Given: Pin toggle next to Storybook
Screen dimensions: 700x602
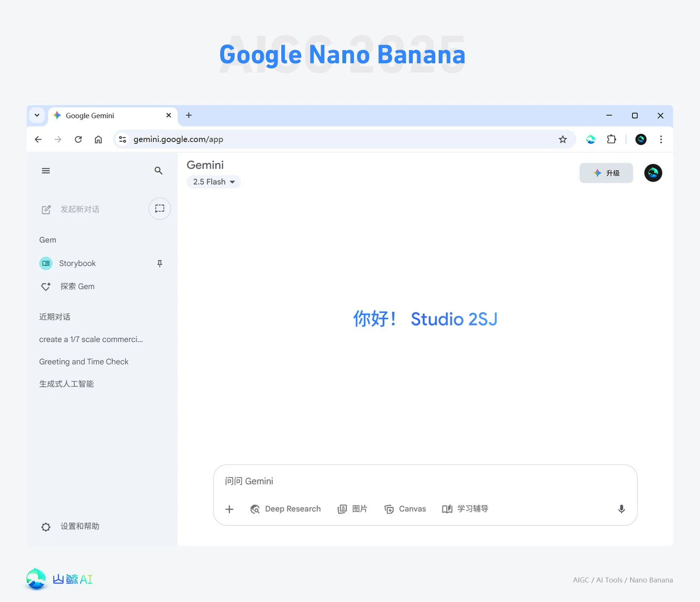Looking at the screenshot, I should pyautogui.click(x=160, y=264).
